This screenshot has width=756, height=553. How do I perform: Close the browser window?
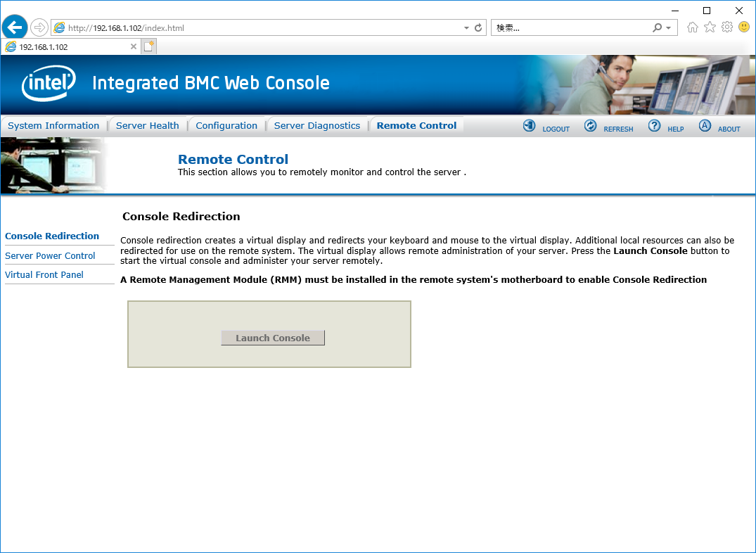click(x=739, y=11)
